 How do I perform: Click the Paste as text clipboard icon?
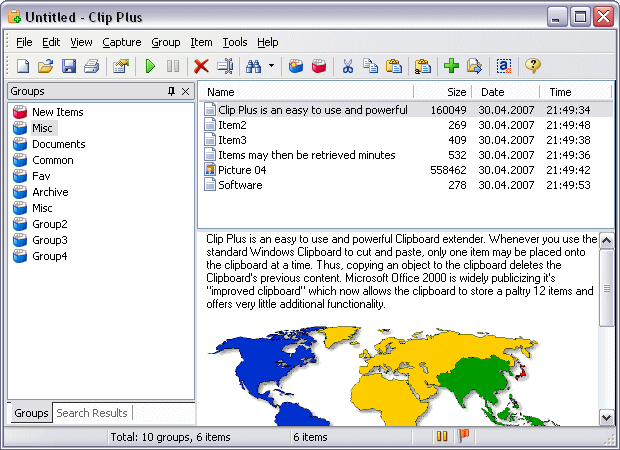pos(422,66)
